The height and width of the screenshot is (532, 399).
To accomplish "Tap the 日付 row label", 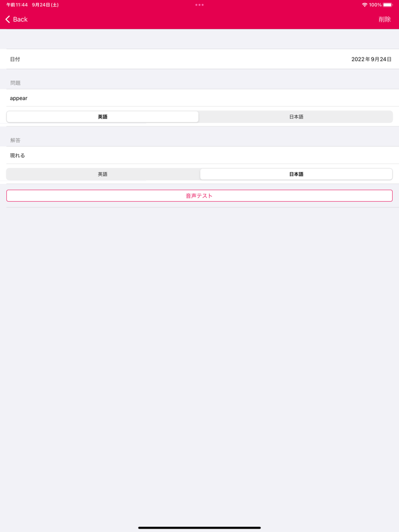I will (15, 59).
